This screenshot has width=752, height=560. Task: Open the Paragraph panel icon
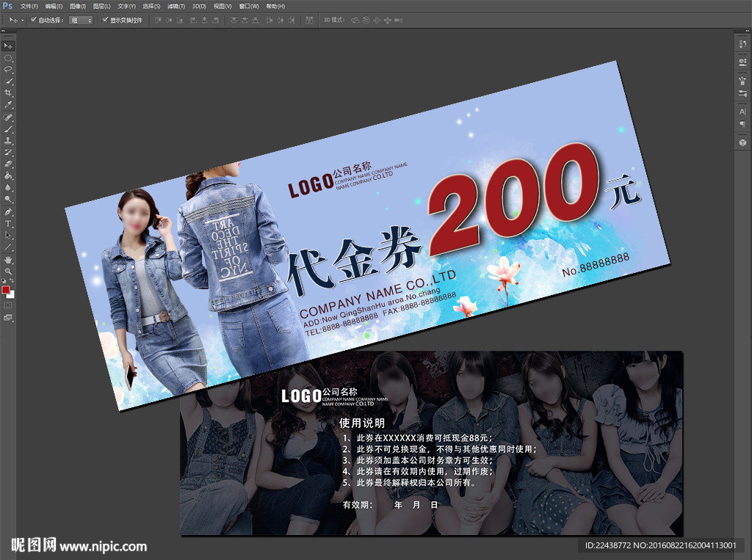pyautogui.click(x=742, y=124)
